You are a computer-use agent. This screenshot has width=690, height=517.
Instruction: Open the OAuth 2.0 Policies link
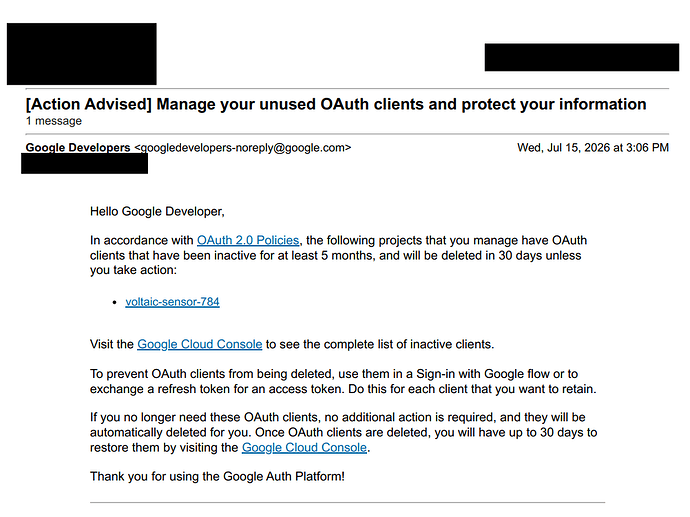248,241
